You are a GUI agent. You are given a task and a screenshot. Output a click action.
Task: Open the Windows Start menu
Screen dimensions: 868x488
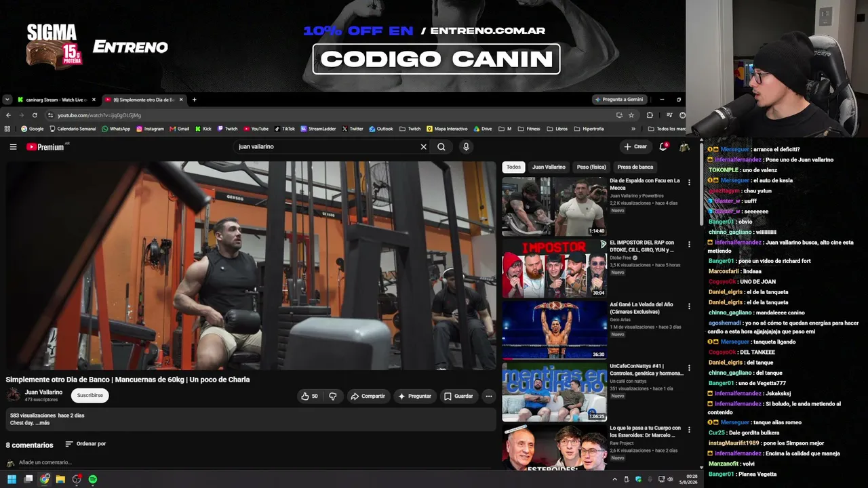[12, 479]
